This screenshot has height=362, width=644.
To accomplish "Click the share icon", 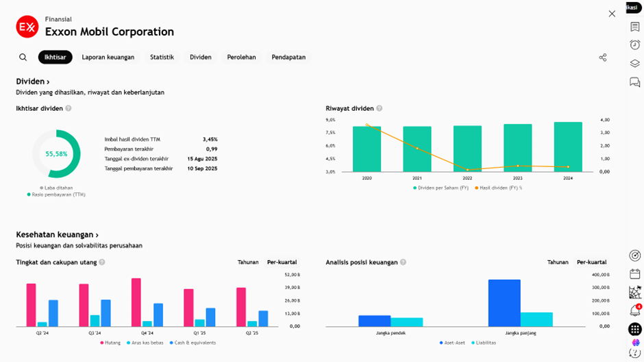I will click(x=603, y=57).
